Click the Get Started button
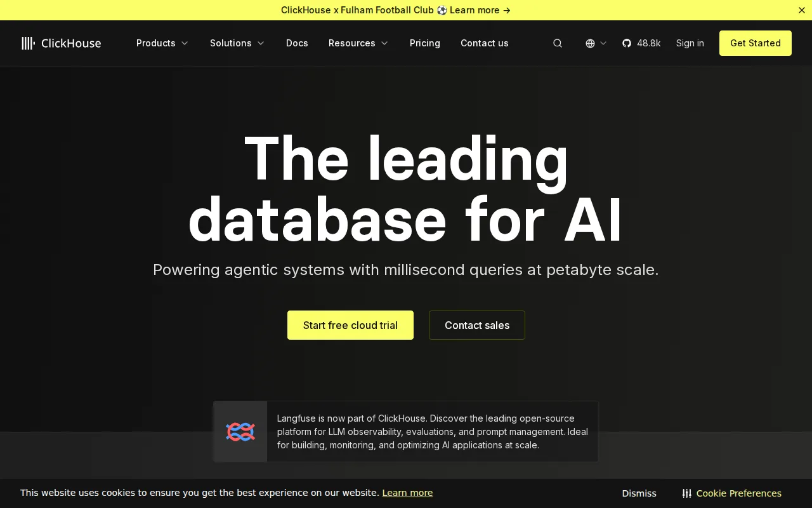This screenshot has width=812, height=508. coord(756,43)
